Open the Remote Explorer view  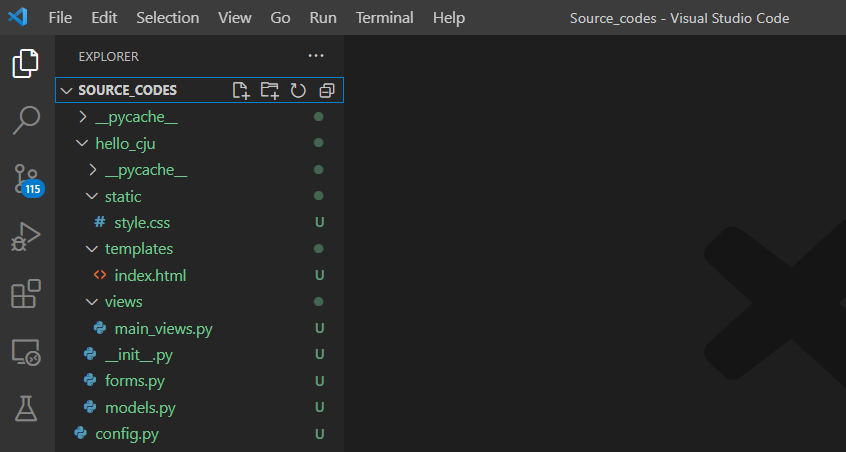pos(25,352)
